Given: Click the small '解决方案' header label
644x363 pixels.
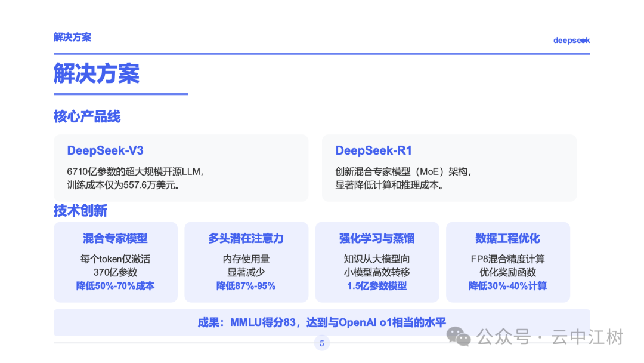Looking at the screenshot, I should (x=72, y=37).
